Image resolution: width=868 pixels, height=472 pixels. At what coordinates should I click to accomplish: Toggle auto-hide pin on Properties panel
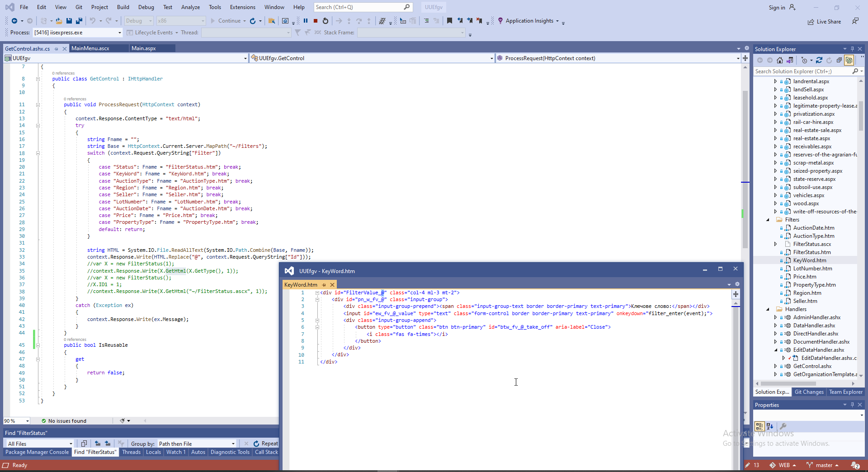click(x=852, y=405)
